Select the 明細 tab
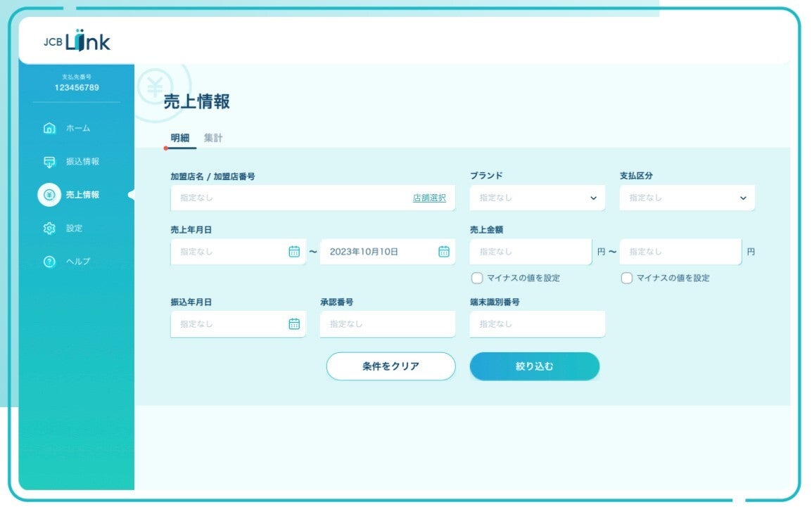This screenshot has width=812, height=514. [180, 138]
